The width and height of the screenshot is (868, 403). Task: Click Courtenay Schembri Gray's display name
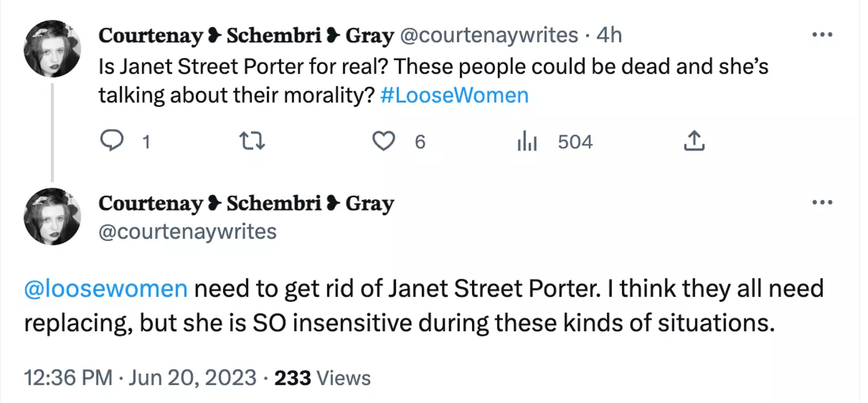pos(246,35)
